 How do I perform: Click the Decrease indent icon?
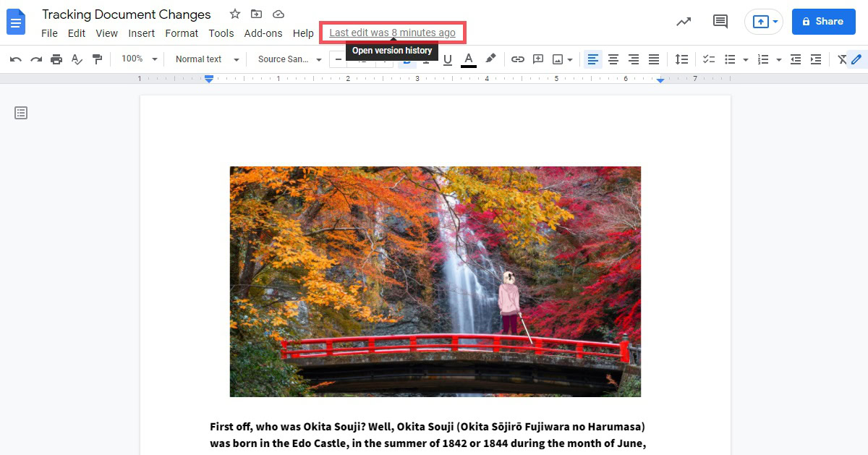[x=796, y=59]
